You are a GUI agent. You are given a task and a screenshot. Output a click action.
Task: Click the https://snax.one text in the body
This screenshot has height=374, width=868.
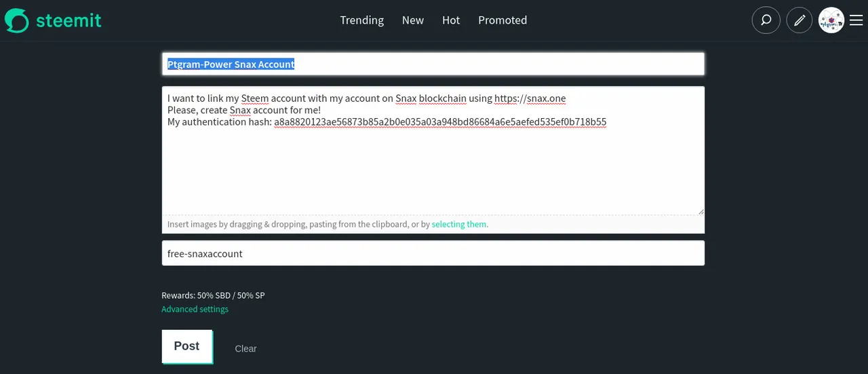point(530,98)
